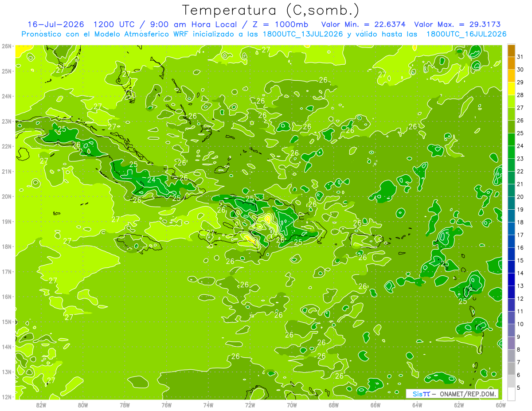Click the brown legend swatch above 31
The width and height of the screenshot is (532, 411).
click(x=511, y=51)
